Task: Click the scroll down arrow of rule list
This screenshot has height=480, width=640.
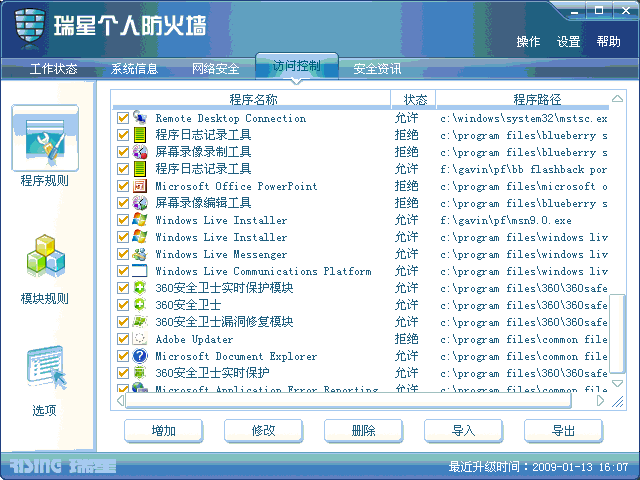Action: [x=618, y=384]
